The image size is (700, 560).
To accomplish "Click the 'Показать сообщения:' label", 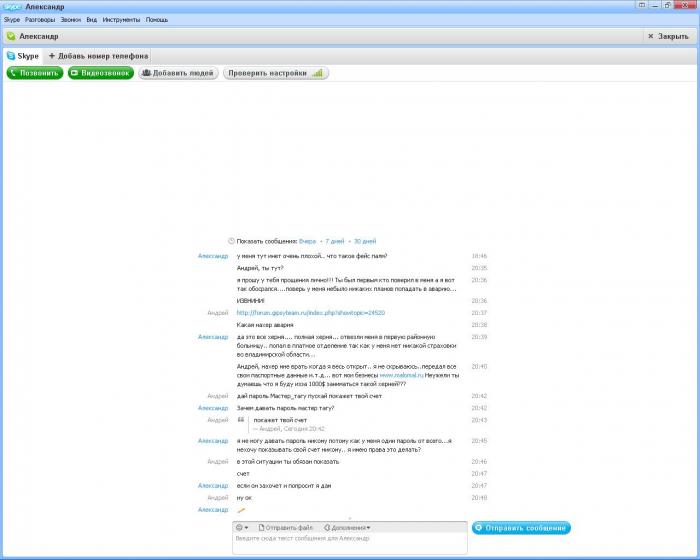I will tap(267, 241).
